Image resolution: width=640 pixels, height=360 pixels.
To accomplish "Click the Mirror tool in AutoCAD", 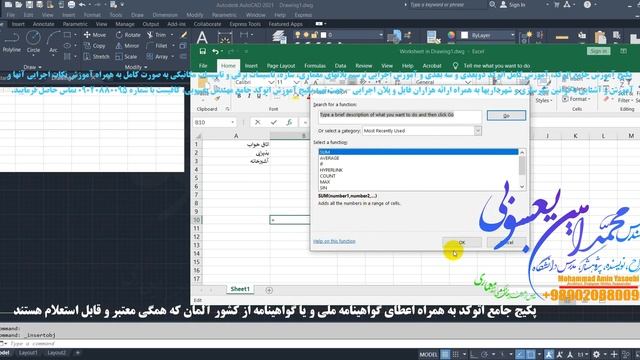I will tap(127, 46).
